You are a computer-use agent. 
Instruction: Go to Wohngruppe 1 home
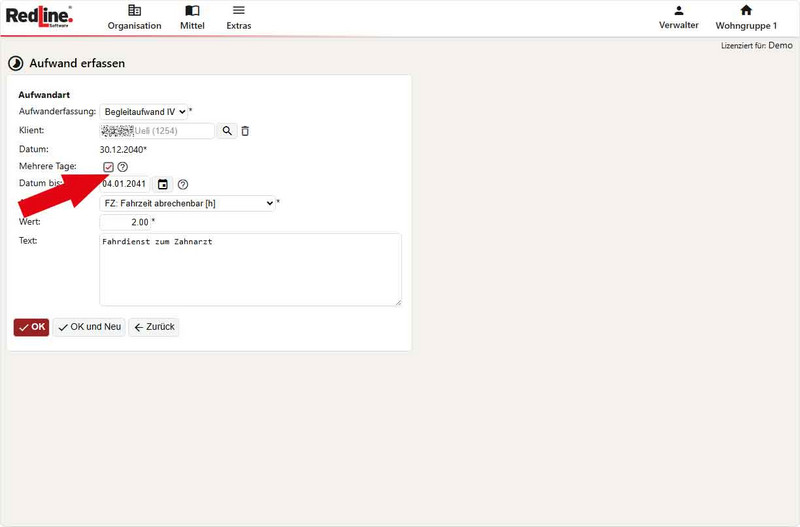click(x=745, y=17)
